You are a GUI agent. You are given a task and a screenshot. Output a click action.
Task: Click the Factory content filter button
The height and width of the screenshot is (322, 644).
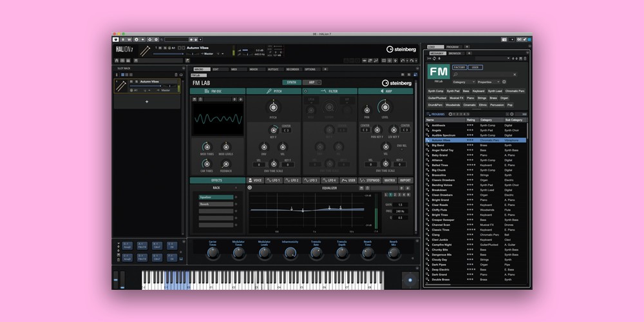click(x=459, y=67)
